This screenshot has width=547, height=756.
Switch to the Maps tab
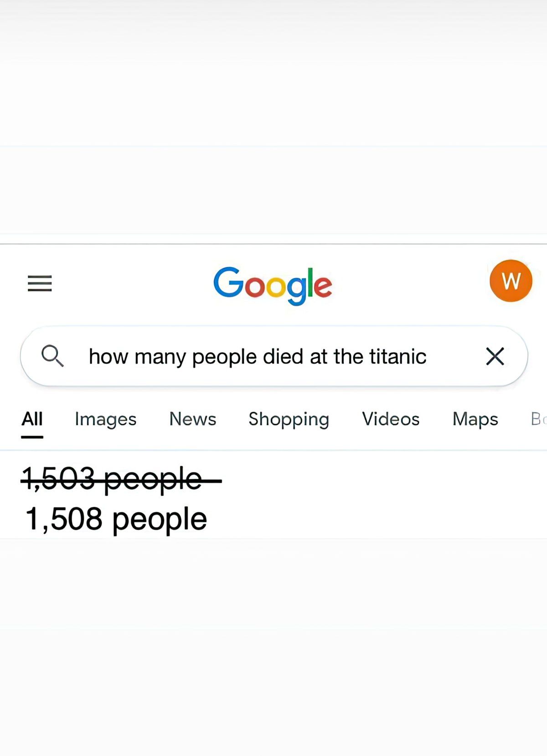pos(475,419)
